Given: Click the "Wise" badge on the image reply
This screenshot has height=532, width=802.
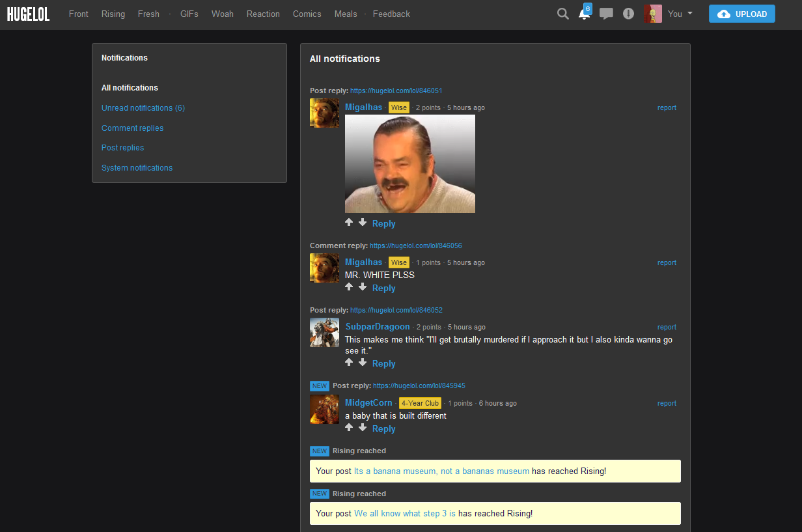Looking at the screenshot, I should (x=399, y=107).
